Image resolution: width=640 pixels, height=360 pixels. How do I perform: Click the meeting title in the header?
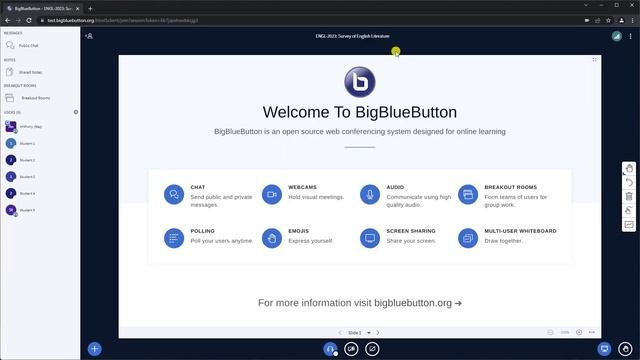click(352, 36)
